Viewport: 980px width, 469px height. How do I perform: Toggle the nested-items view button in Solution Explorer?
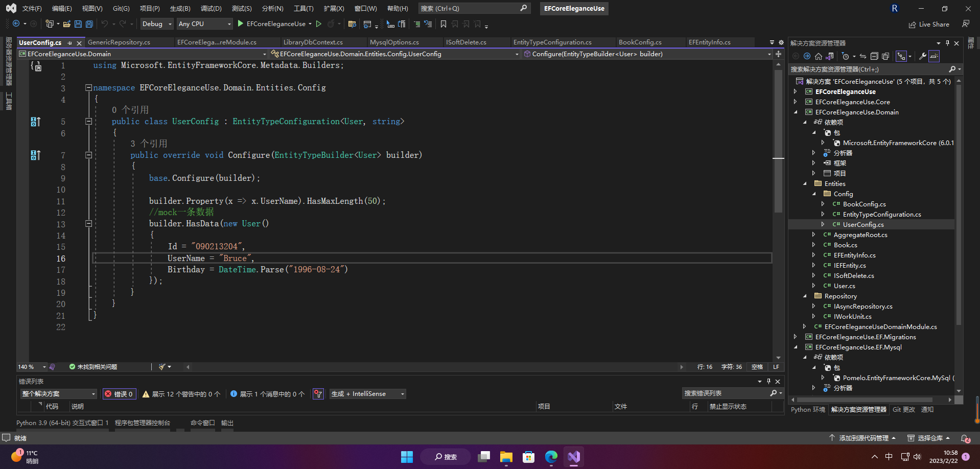coord(901,56)
